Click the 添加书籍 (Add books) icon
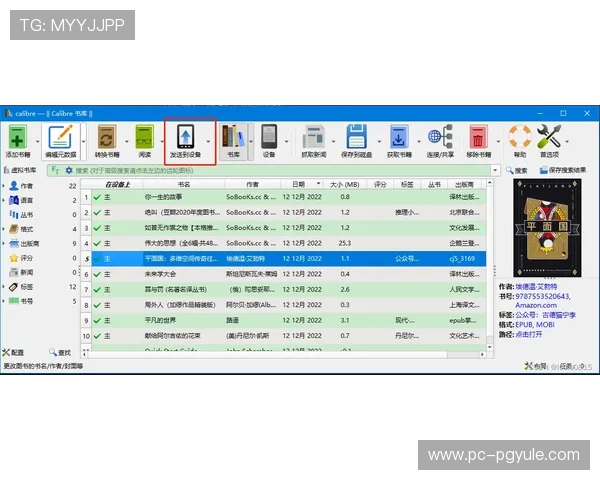The height and width of the screenshot is (480, 600). [x=18, y=137]
